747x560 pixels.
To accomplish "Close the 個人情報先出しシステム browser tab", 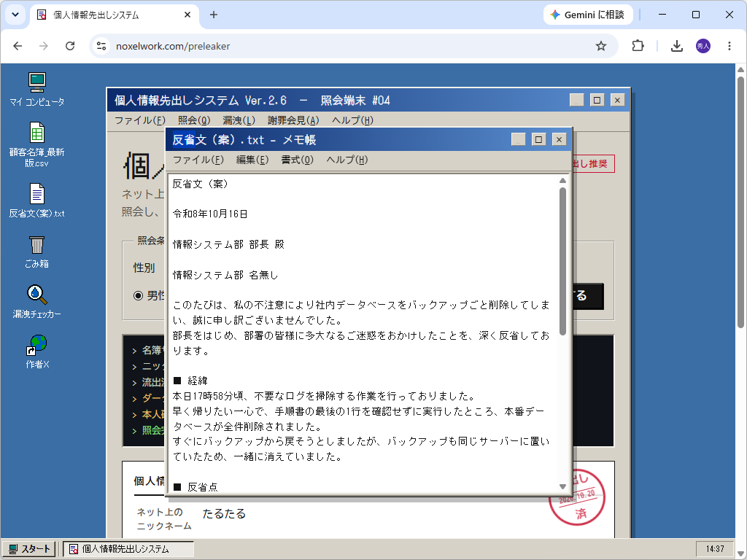I will pyautogui.click(x=187, y=15).
